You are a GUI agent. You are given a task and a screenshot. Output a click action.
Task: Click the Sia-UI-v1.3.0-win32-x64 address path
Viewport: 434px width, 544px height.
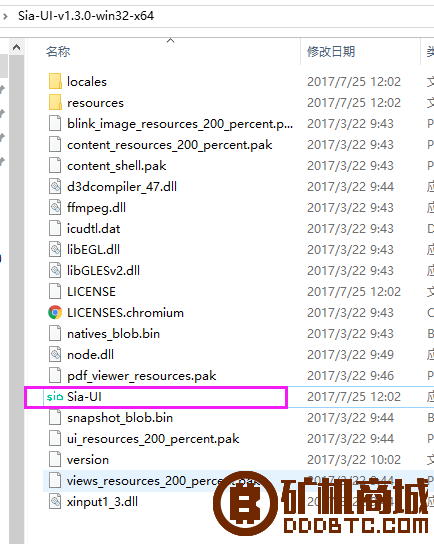[x=86, y=16]
